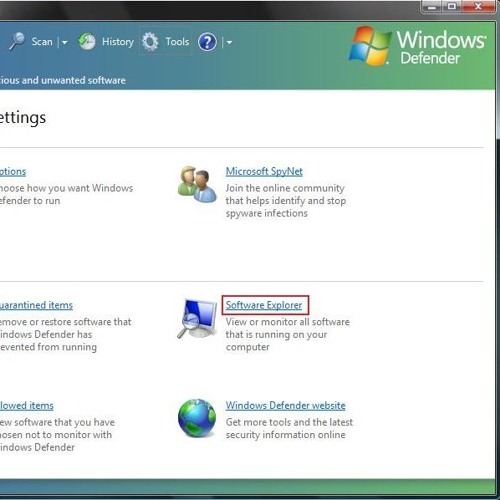Select the Tools gear icon
Viewport: 500px width, 500px height.
[x=150, y=42]
